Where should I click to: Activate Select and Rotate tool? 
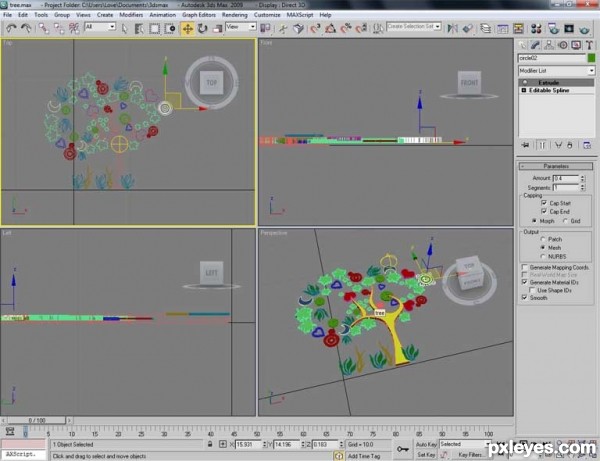coord(202,28)
